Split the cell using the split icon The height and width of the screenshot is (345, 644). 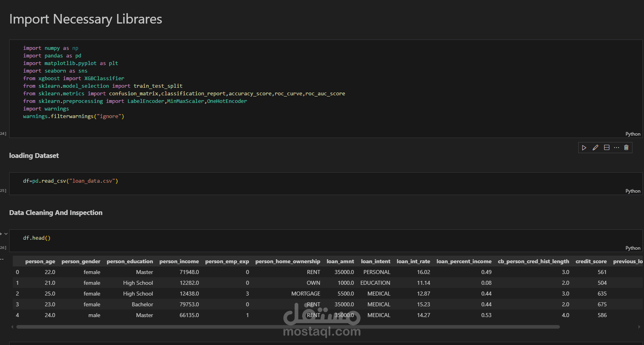[x=607, y=148]
